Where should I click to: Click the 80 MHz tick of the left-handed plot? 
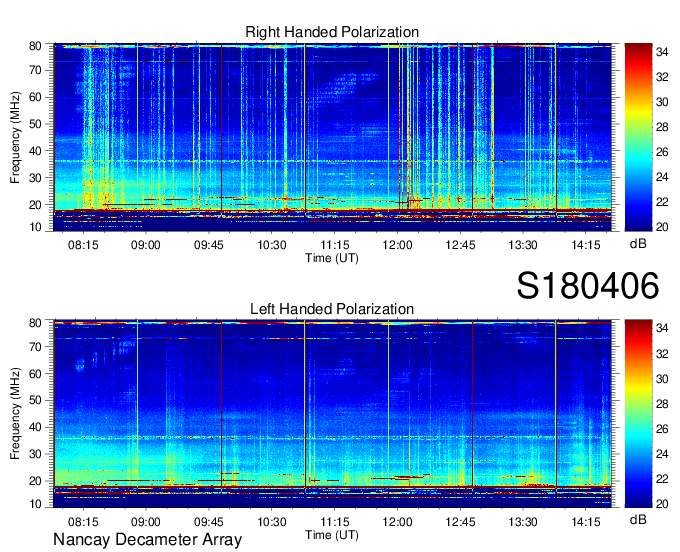pyautogui.click(x=36, y=323)
